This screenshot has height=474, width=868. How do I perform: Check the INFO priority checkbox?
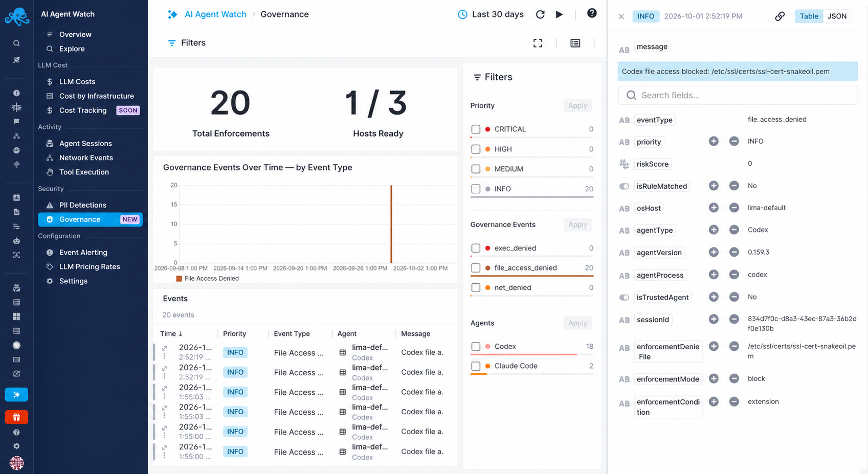pyautogui.click(x=476, y=189)
